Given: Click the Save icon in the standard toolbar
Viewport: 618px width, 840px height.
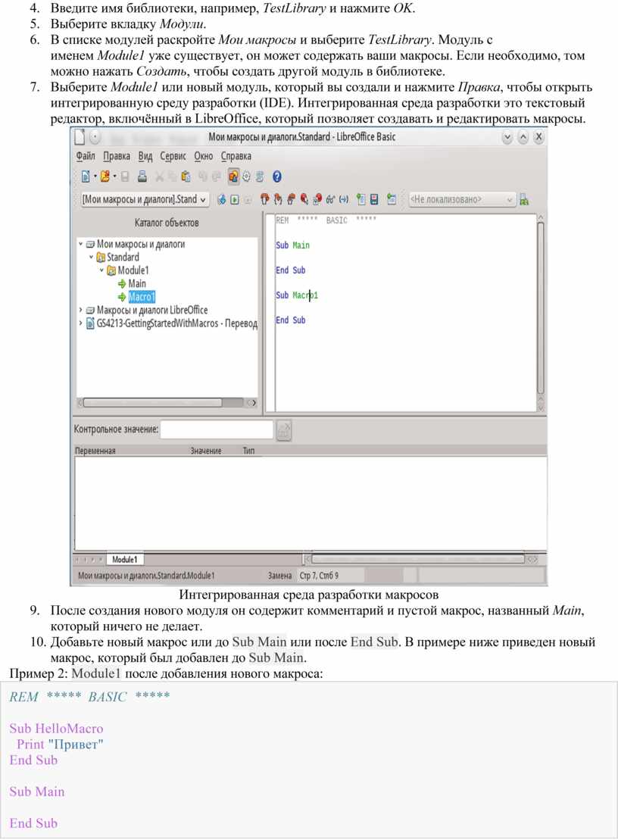Looking at the screenshot, I should point(125,176).
